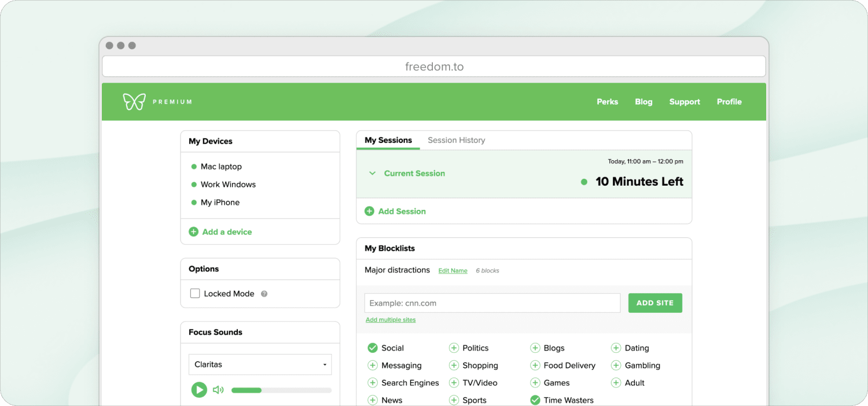868x406 pixels.
Task: Open the Claritas focus sound dropdown
Action: [x=260, y=364]
